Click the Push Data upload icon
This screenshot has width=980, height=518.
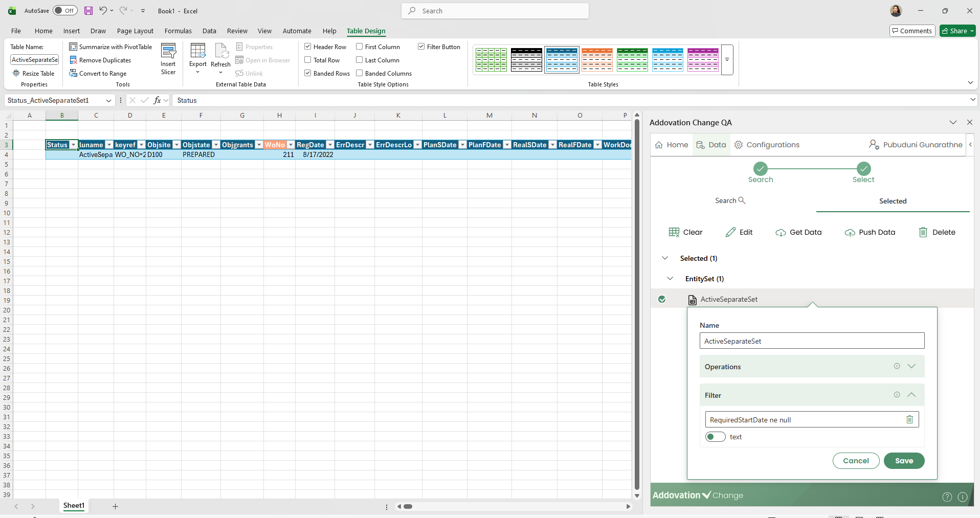point(850,233)
